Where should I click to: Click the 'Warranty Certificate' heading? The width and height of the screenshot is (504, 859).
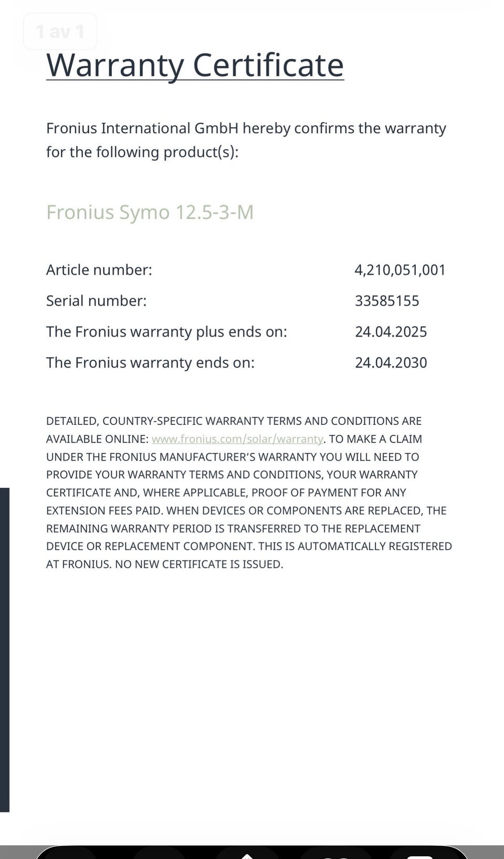195,66
